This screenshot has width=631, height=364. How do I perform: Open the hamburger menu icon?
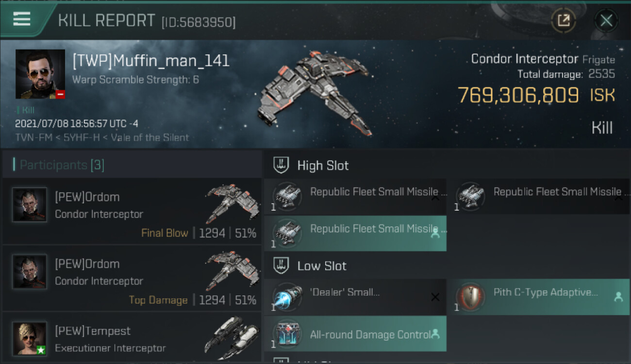tap(22, 19)
